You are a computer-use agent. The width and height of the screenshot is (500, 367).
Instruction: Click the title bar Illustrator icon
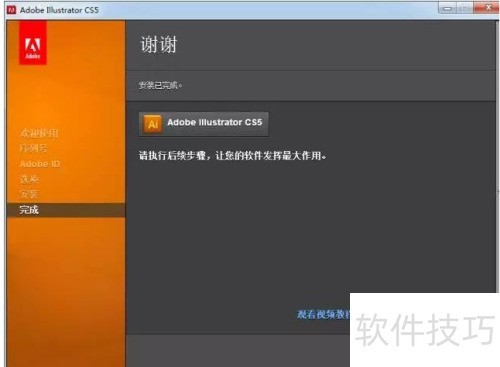(11, 10)
